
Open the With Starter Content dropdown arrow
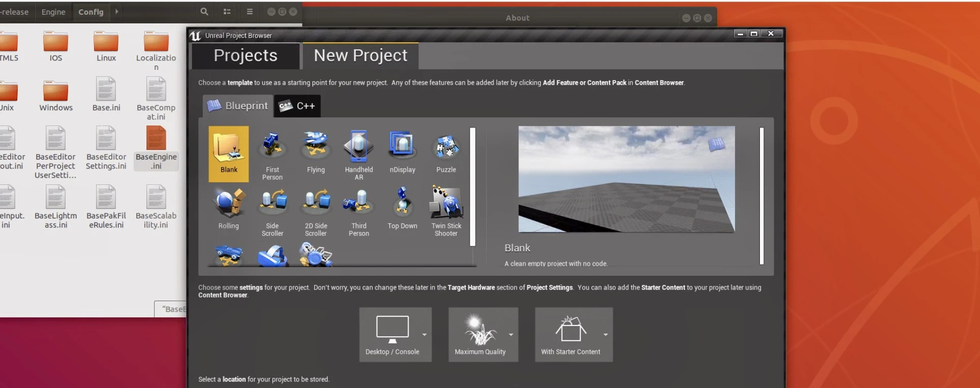[605, 335]
